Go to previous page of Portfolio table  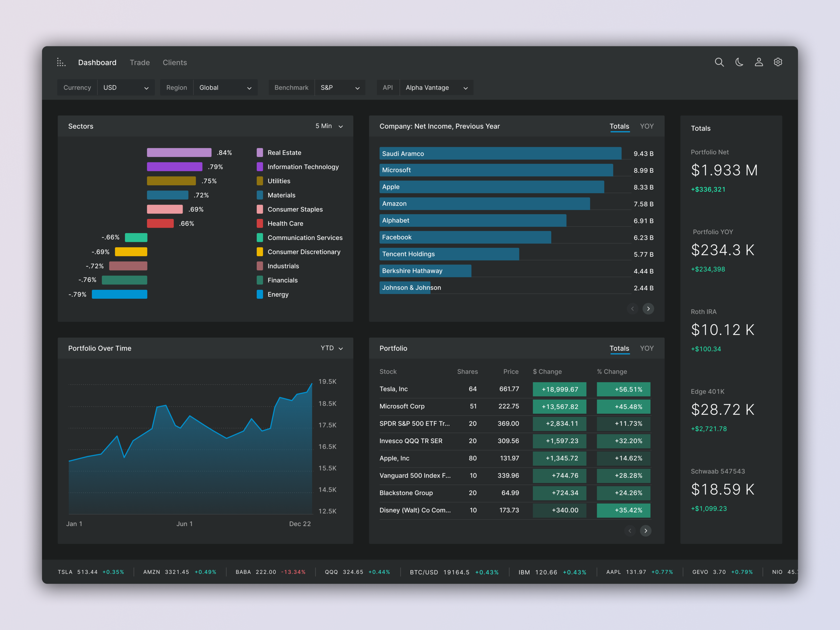[x=630, y=531]
